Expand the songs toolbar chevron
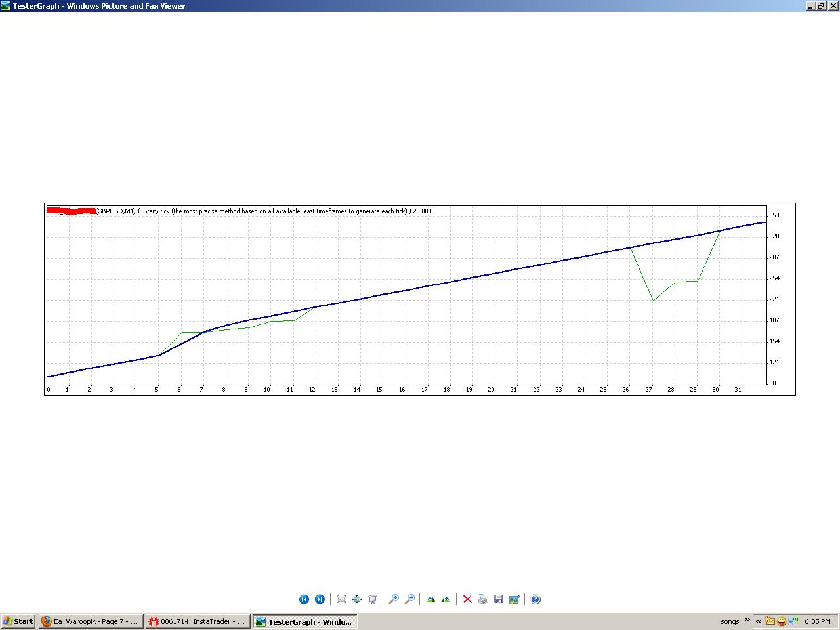The height and width of the screenshot is (630, 840). pos(747,619)
